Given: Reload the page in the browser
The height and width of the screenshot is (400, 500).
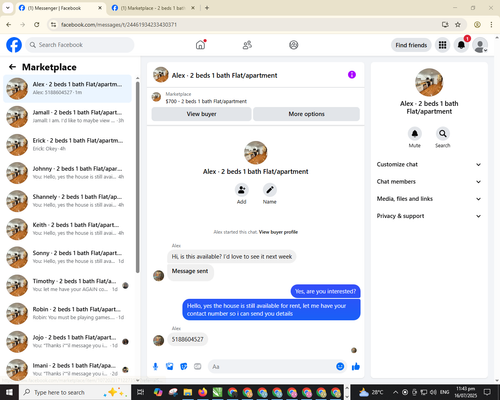Looking at the screenshot, I should 37,24.
